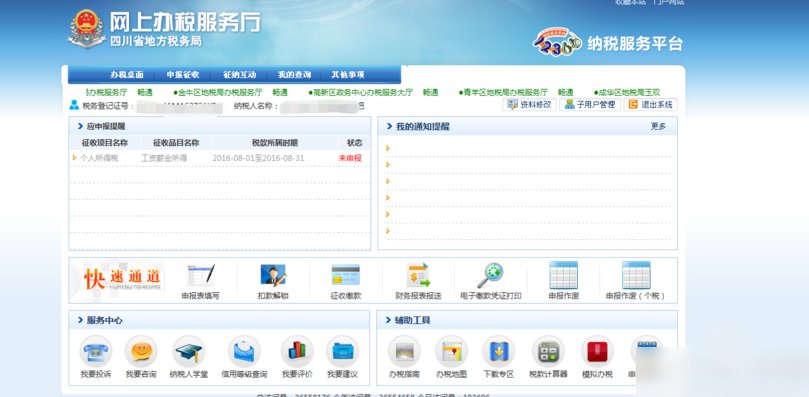Open 税款计算器 calculator icon
Image resolution: width=809 pixels, height=397 pixels.
point(548,352)
